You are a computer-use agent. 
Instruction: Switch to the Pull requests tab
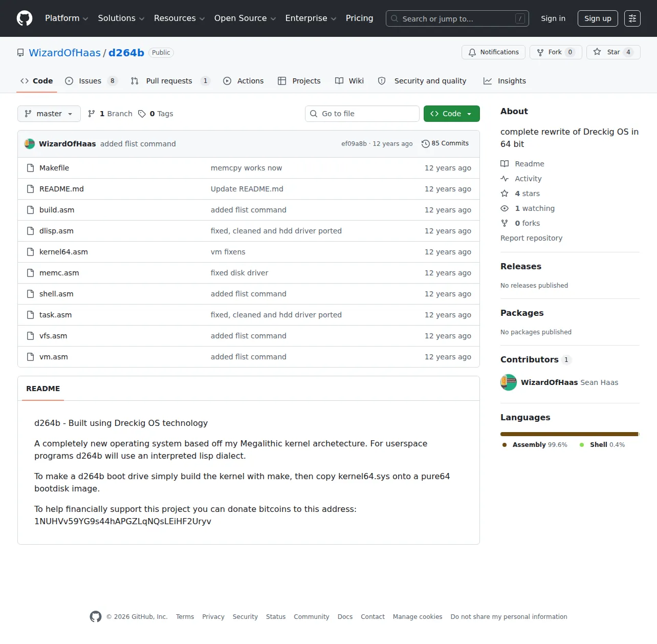coord(170,81)
